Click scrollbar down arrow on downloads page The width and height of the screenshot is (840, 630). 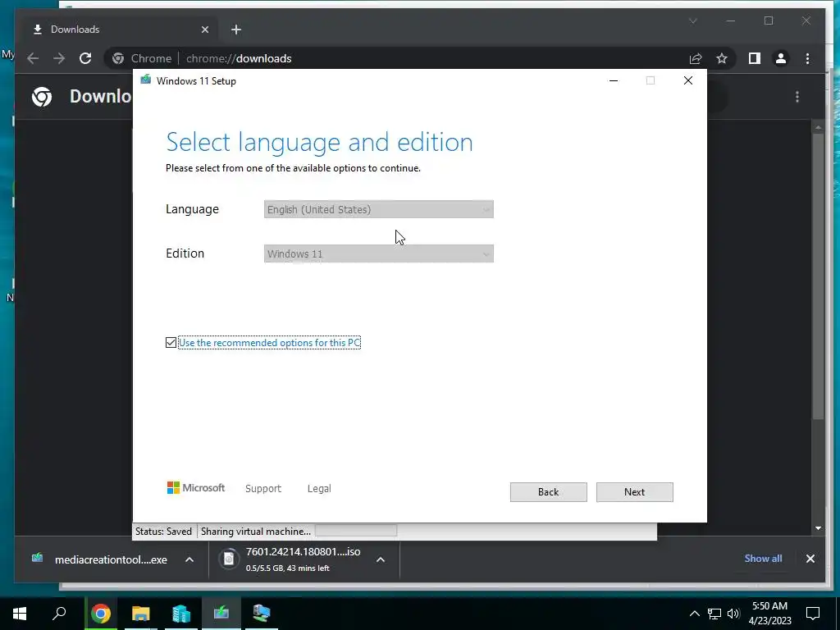(818, 528)
